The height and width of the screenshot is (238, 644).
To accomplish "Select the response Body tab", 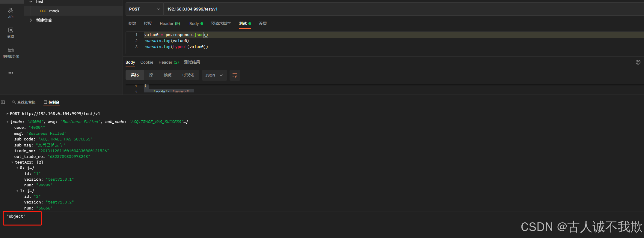I will coord(130,62).
